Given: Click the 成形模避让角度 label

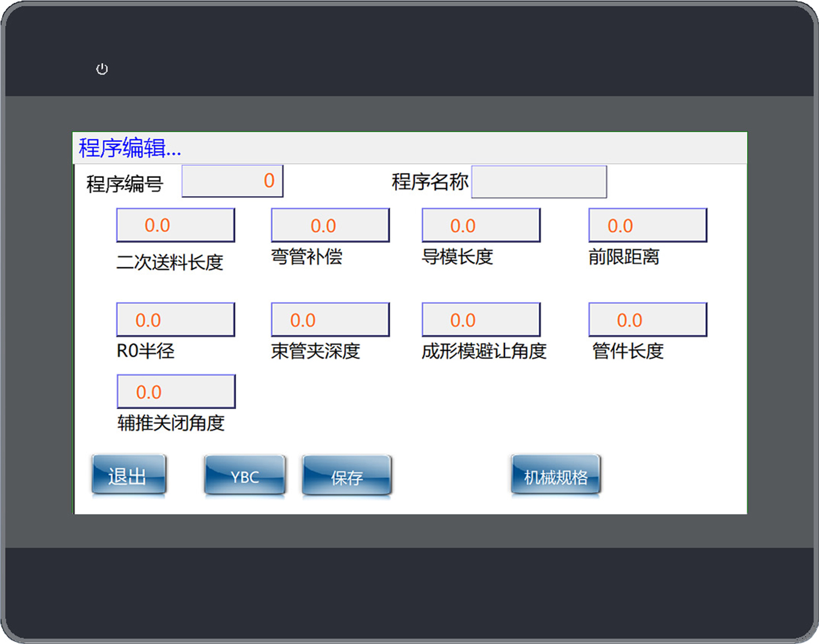Looking at the screenshot, I should [x=484, y=351].
